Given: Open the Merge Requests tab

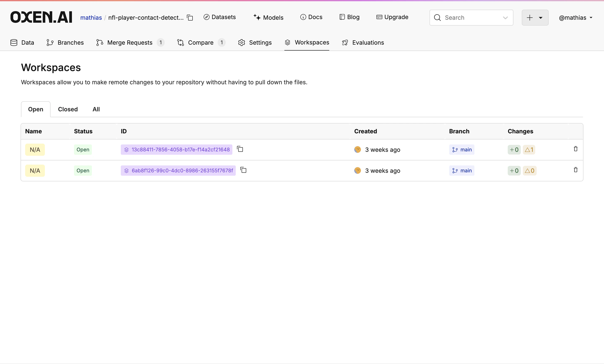Looking at the screenshot, I should point(130,43).
